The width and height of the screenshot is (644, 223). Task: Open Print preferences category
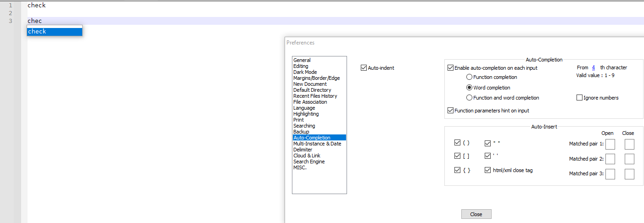coord(299,120)
